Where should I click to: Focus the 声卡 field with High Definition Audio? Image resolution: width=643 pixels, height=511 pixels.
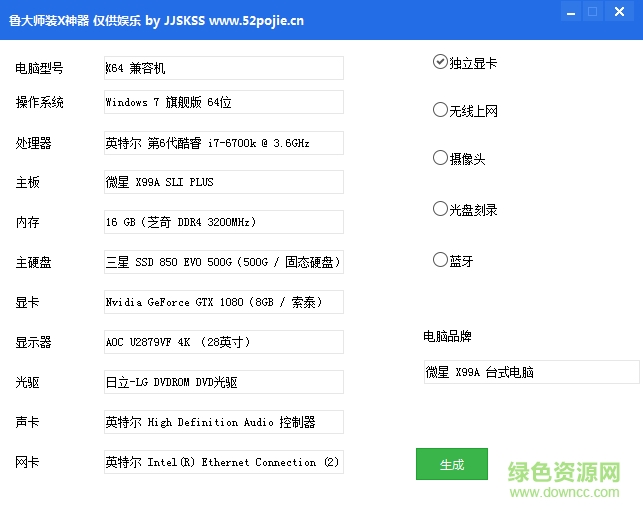[224, 422]
